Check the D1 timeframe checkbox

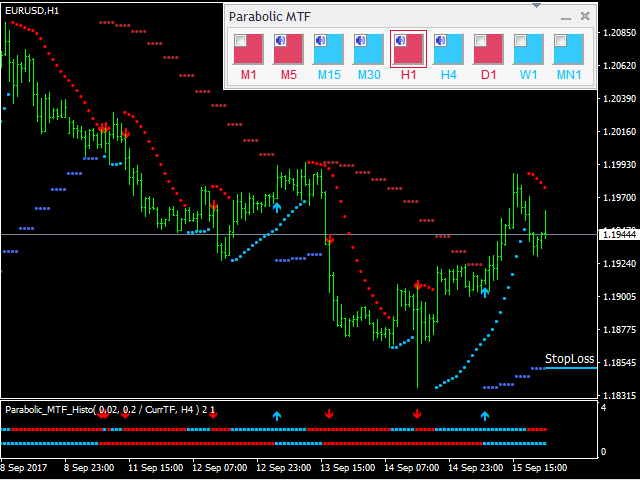[x=480, y=42]
